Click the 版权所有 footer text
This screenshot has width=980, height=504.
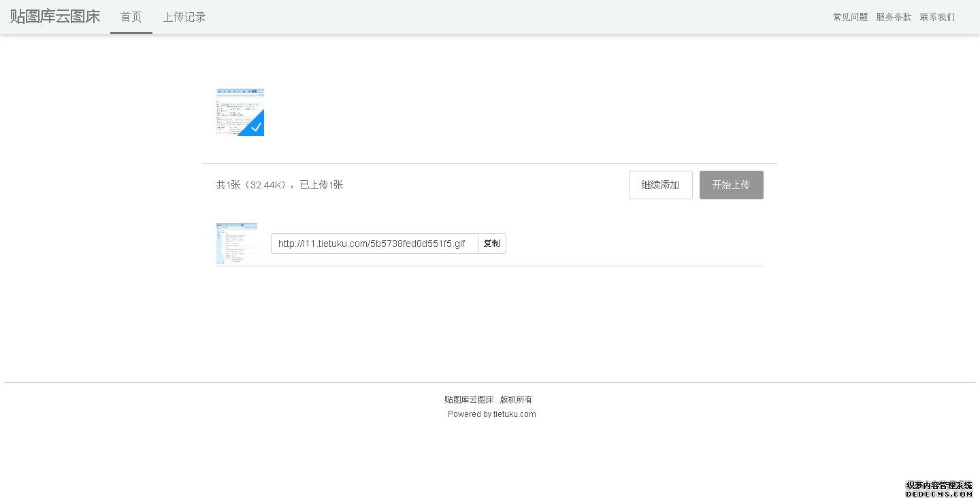tap(516, 400)
